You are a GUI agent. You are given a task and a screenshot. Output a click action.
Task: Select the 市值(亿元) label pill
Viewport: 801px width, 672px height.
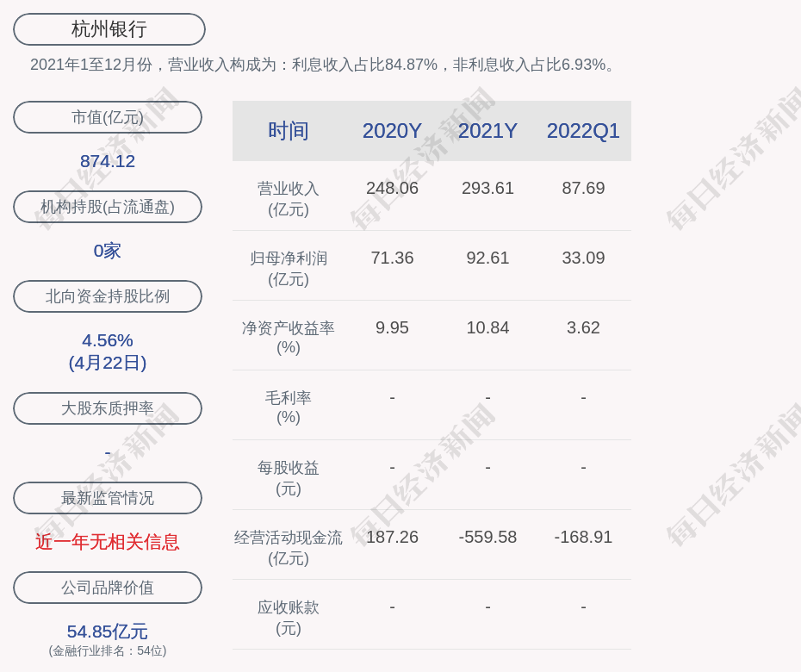108,117
